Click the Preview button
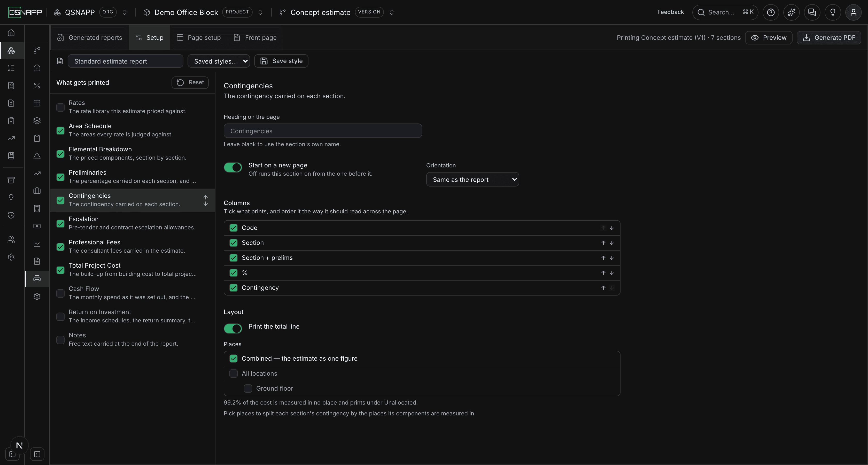 point(769,38)
